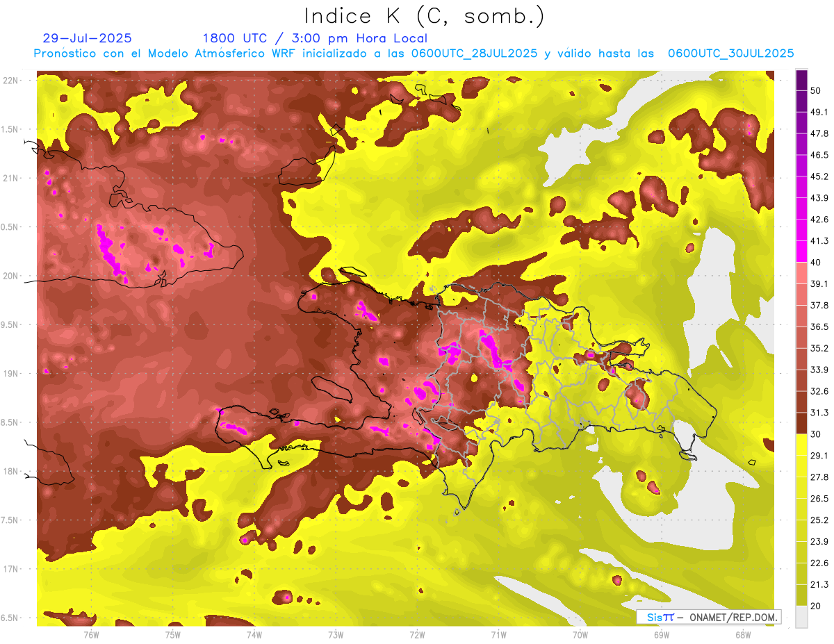Click the "33.9" color scale value
The width and height of the screenshot is (834, 644).
(x=819, y=370)
